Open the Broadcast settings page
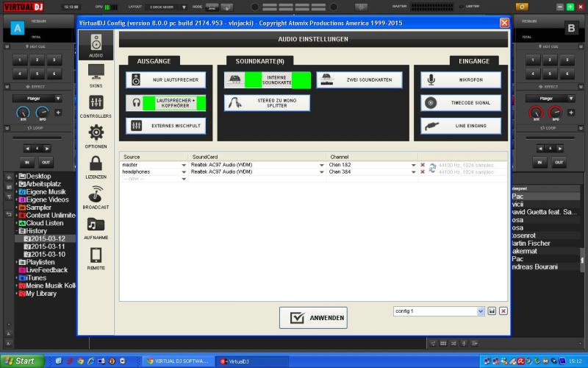Image resolution: width=588 pixels, height=368 pixels. [96, 198]
